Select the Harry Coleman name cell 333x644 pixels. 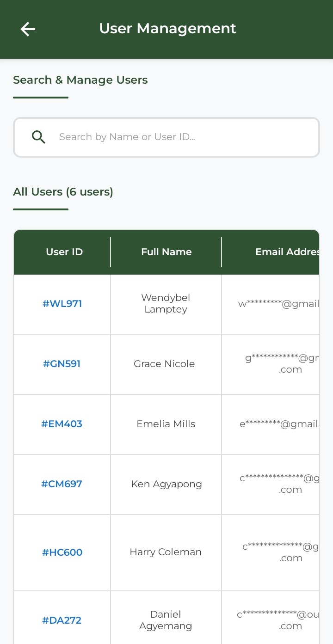[166, 552]
